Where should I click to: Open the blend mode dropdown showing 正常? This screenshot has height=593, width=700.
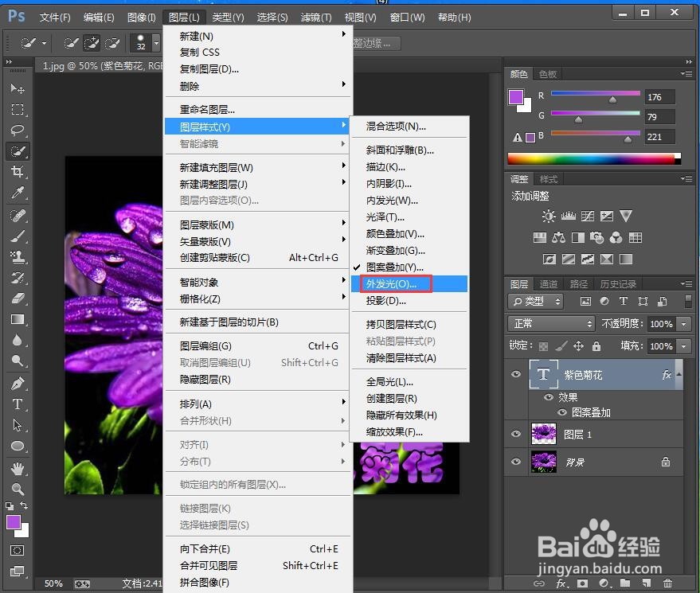click(x=550, y=324)
